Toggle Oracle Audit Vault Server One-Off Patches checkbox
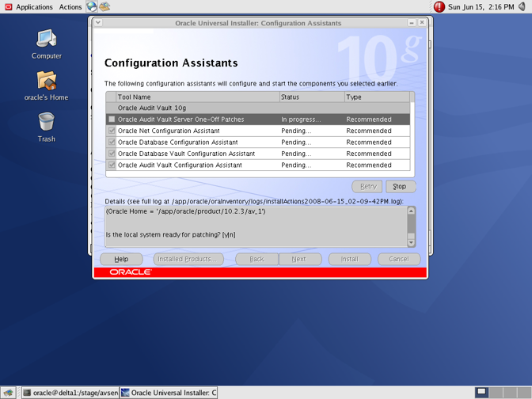The image size is (532, 399). click(x=112, y=119)
